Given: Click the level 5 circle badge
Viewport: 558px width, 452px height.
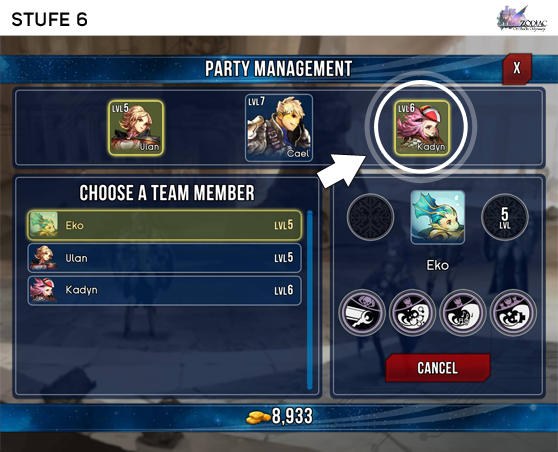Looking at the screenshot, I should 505,217.
